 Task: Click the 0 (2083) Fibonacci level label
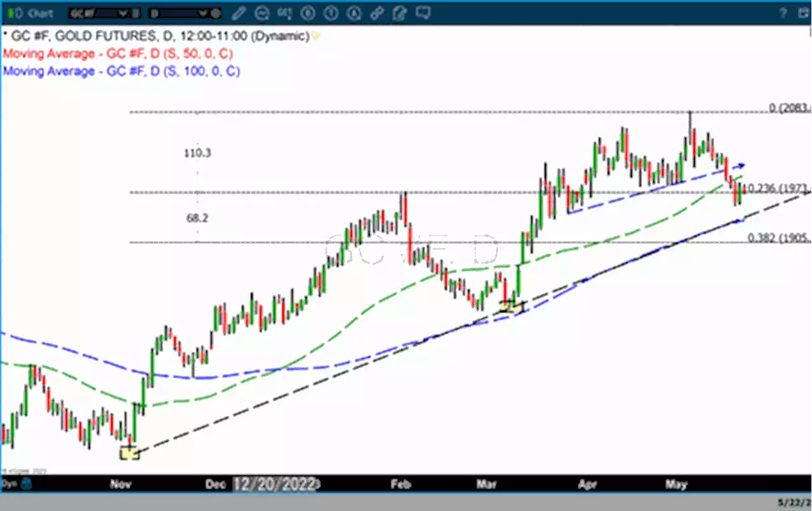pos(789,108)
